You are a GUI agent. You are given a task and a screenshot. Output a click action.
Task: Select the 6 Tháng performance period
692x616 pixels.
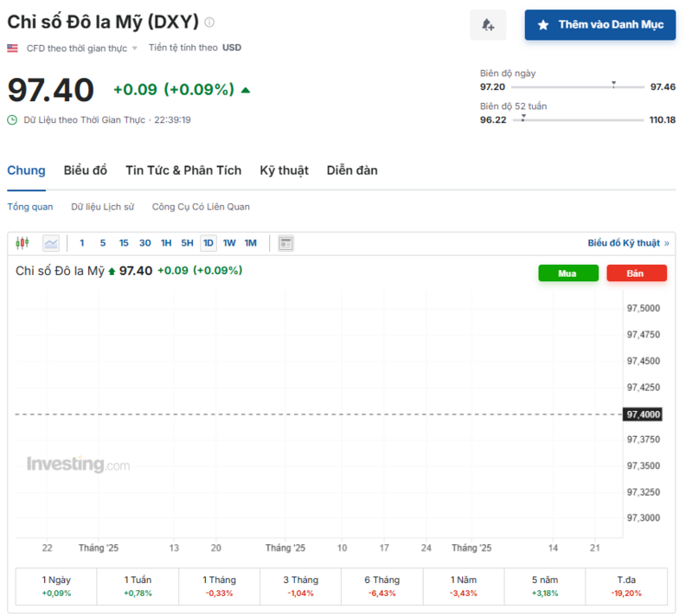381,586
